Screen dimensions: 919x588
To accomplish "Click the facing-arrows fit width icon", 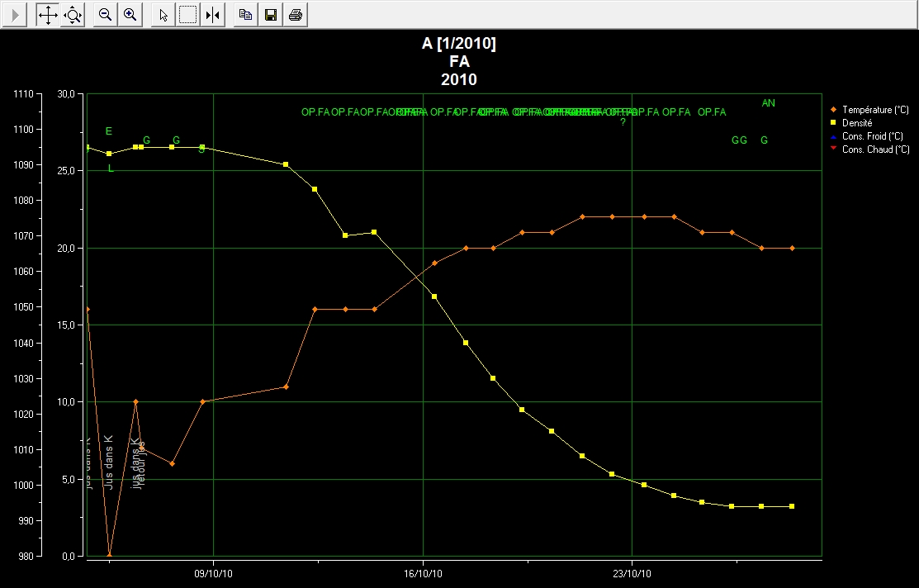I will pyautogui.click(x=213, y=14).
